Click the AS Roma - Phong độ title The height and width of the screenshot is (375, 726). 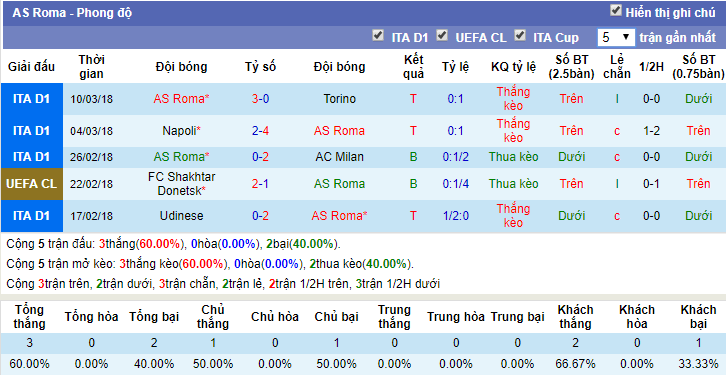(x=72, y=12)
